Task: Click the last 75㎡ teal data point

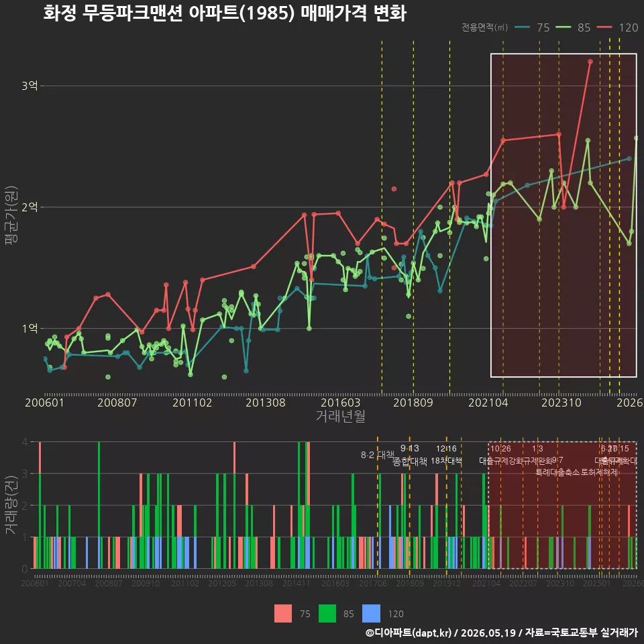Action: [x=629, y=158]
